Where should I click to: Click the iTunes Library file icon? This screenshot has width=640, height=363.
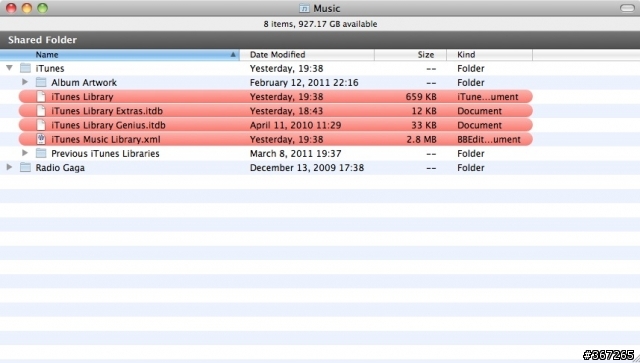(41, 96)
